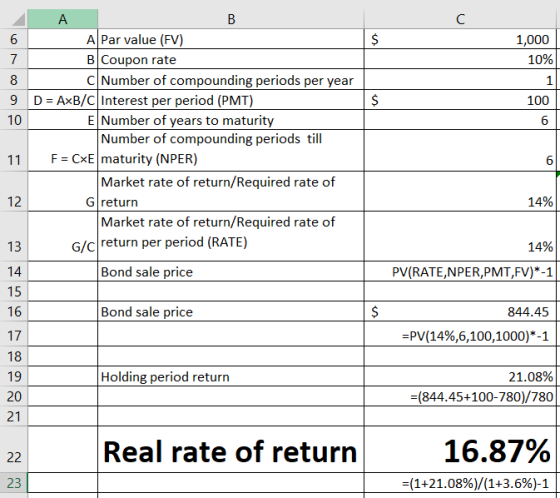The width and height of the screenshot is (560, 498).
Task: Click 'Interest per period (PMT)' cell
Action: click(231, 100)
